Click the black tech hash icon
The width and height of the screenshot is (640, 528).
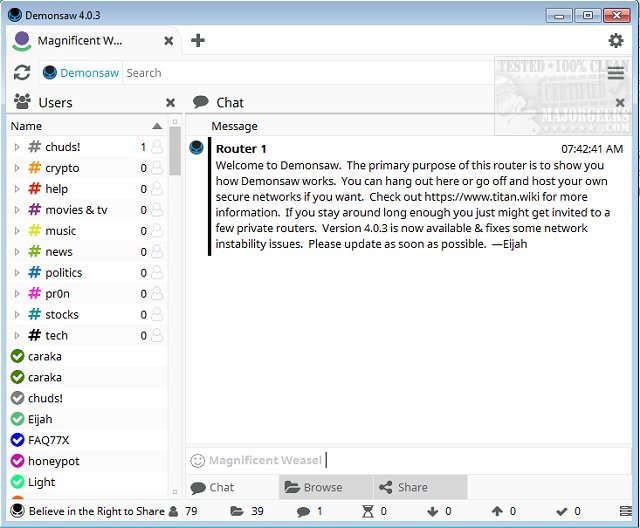pos(35,335)
